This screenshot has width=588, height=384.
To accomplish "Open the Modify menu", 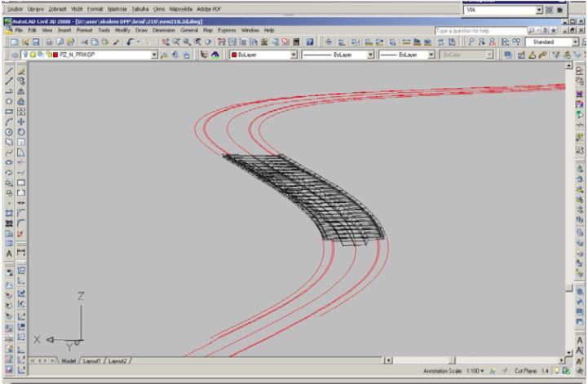I will pyautogui.click(x=122, y=30).
